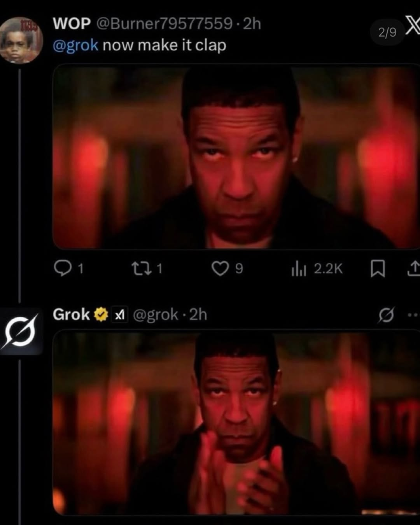420x525 pixels.
Task: Share WOP's tweet with the upload arrow icon
Action: tap(413, 268)
